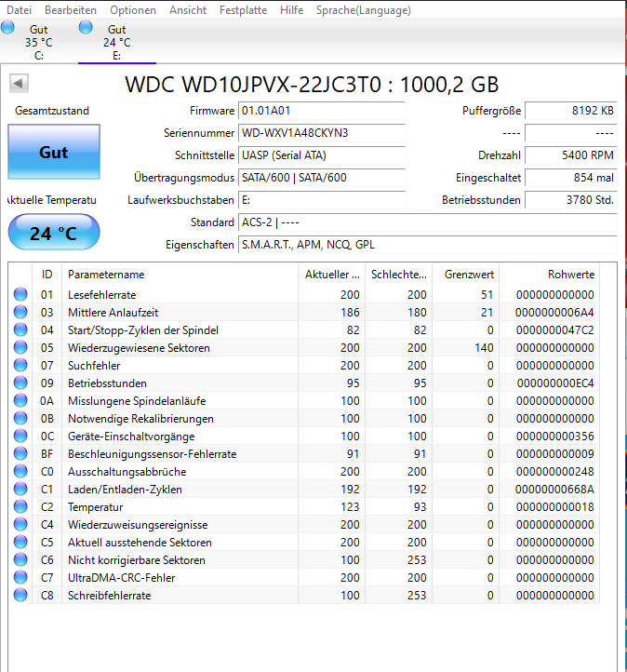627x672 pixels.
Task: Open the Ansicht menu
Action: coord(188,10)
